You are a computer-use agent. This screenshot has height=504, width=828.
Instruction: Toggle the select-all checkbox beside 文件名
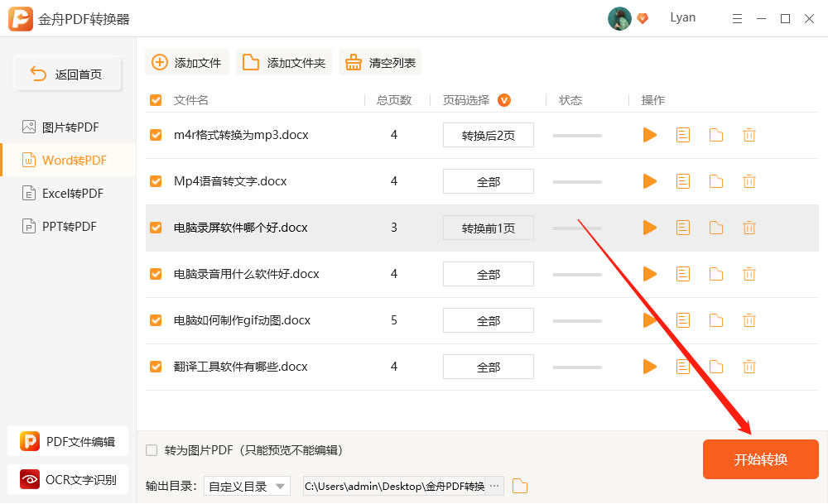(156, 100)
